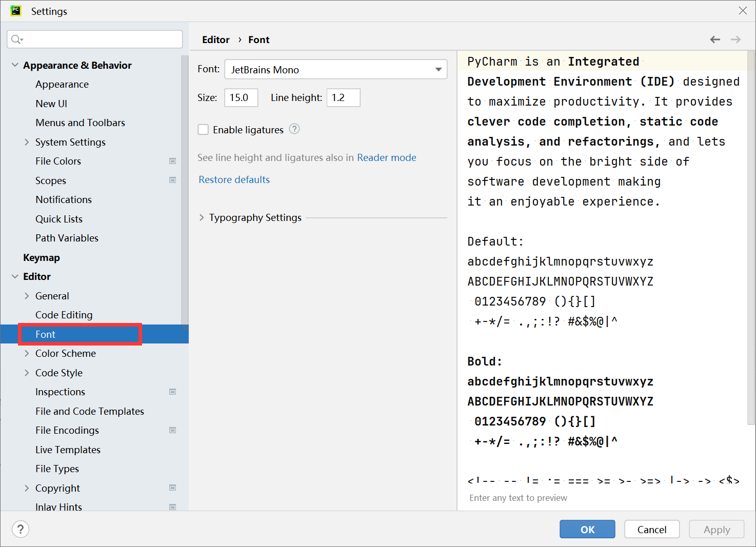Screen dimensions: 756x547
Task: Expand the Copyright node
Action: pos(27,488)
